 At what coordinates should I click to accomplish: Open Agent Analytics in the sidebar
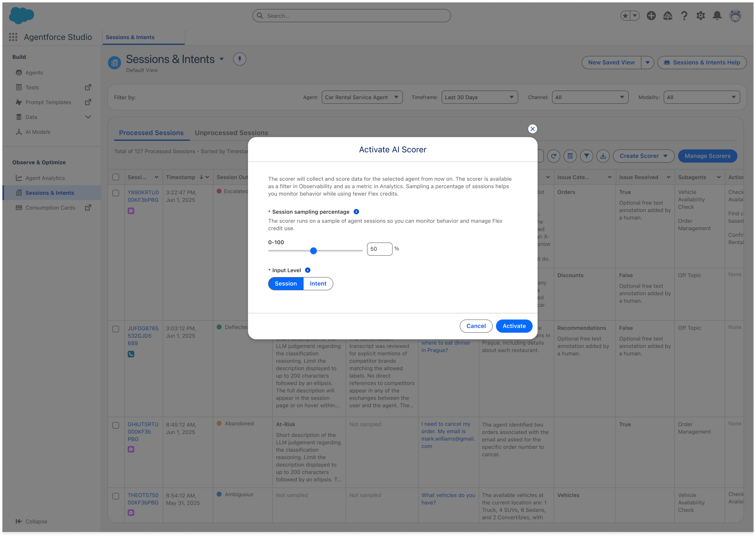point(45,178)
